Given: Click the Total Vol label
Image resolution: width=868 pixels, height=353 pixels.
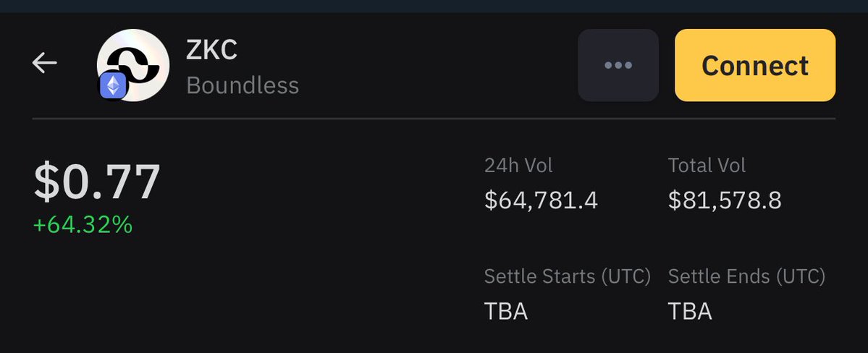Looking at the screenshot, I should (707, 166).
